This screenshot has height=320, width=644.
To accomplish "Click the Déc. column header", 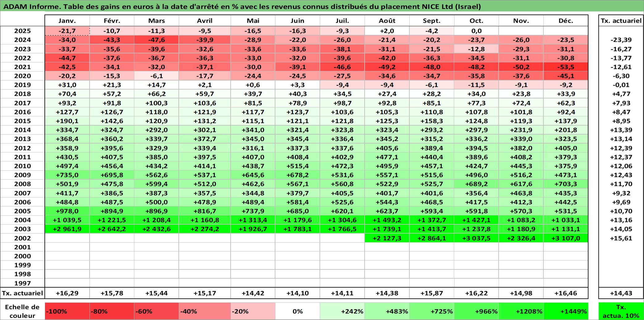I will pyautogui.click(x=566, y=21).
